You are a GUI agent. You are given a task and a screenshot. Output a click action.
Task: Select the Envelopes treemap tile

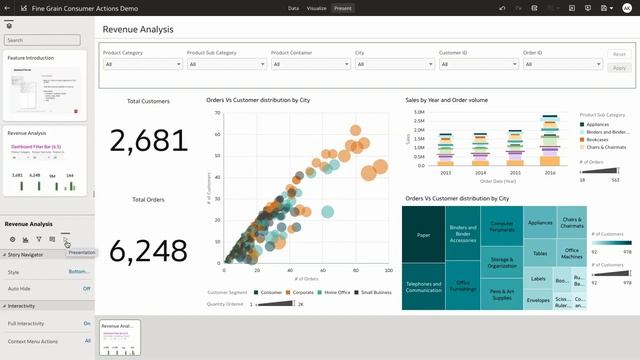click(538, 300)
